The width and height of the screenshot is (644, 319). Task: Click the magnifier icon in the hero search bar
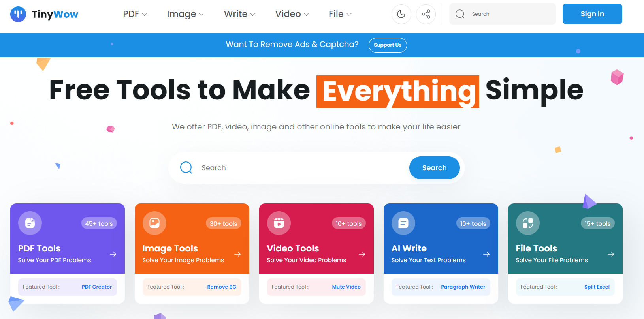(186, 168)
